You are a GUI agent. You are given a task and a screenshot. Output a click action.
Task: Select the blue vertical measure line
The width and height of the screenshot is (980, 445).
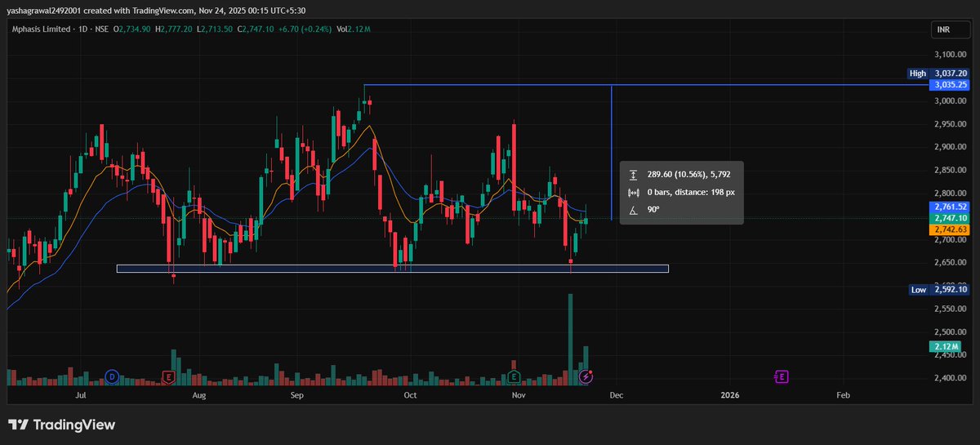pos(612,152)
